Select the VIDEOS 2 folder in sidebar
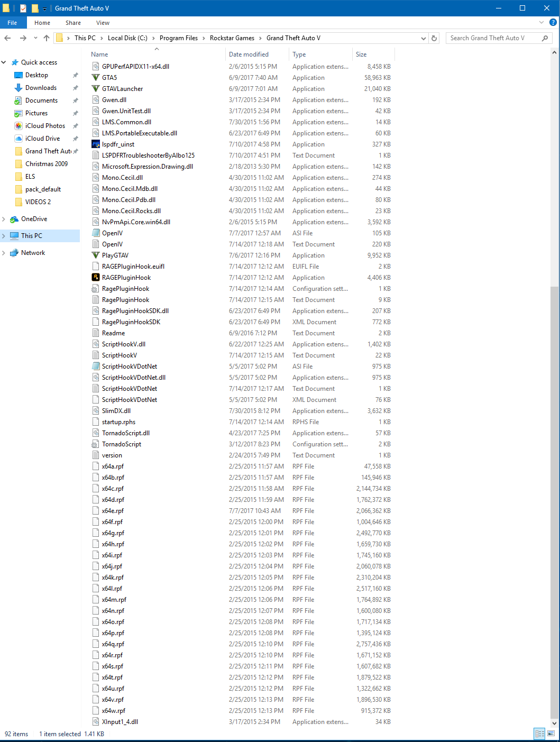The image size is (560, 742). [38, 202]
